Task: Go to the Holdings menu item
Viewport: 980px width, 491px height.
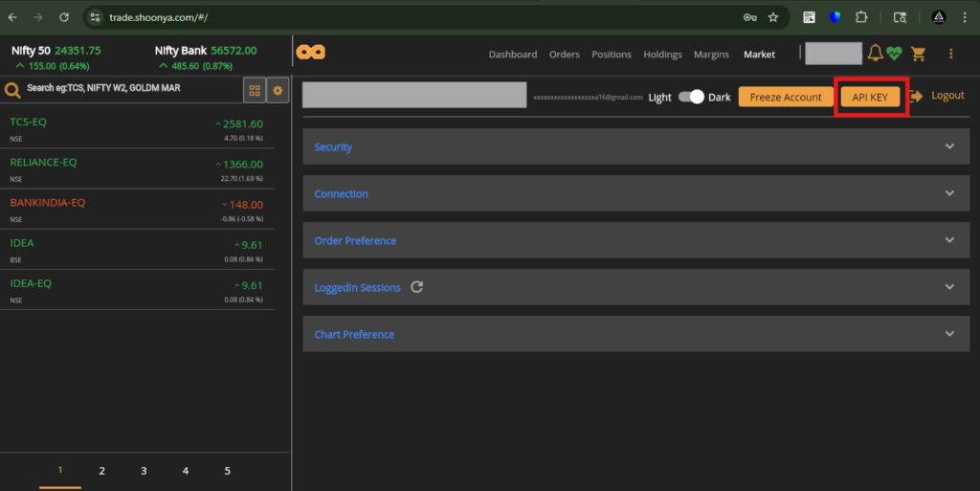Action: [662, 55]
